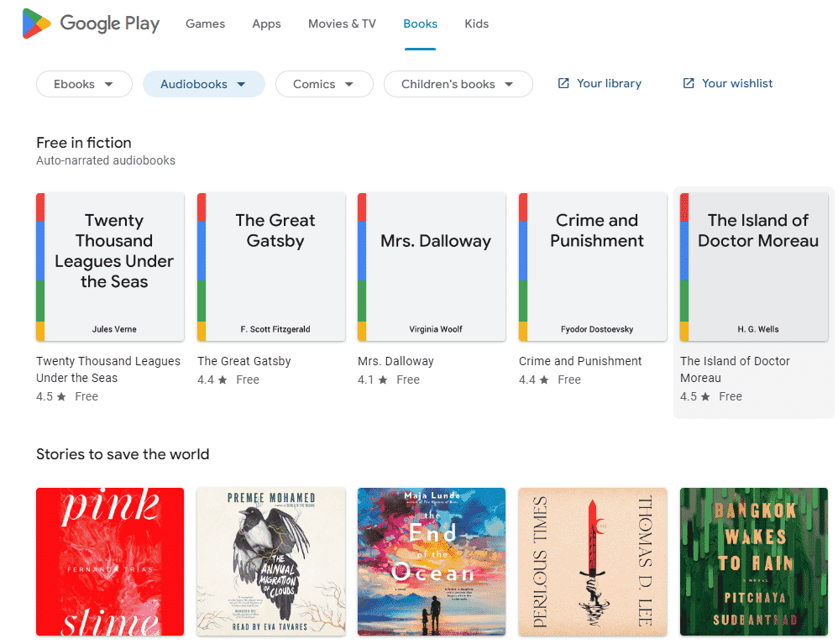Image resolution: width=838 pixels, height=644 pixels.
Task: Go to the Apps tab
Action: pos(266,24)
